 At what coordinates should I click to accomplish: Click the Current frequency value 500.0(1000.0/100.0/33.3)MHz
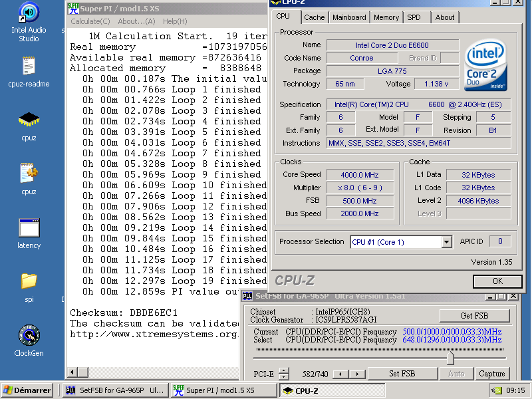[x=452, y=331]
